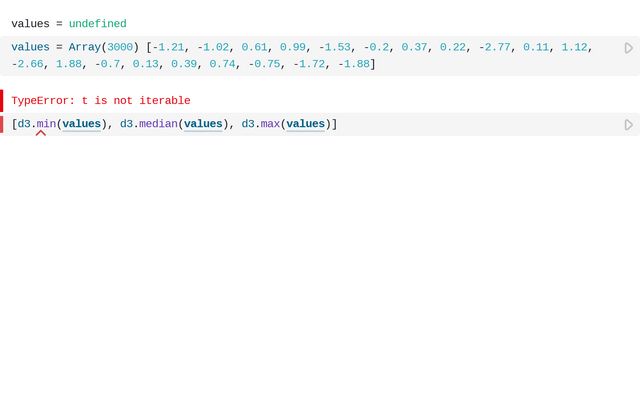
Task: Click the red error caret under min
Action: pos(41,133)
